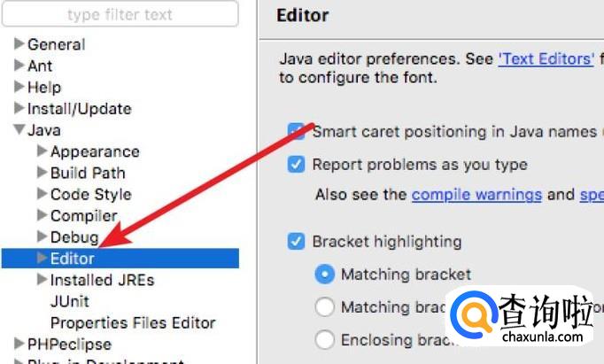Select Installed JREs in tree

(x=102, y=280)
